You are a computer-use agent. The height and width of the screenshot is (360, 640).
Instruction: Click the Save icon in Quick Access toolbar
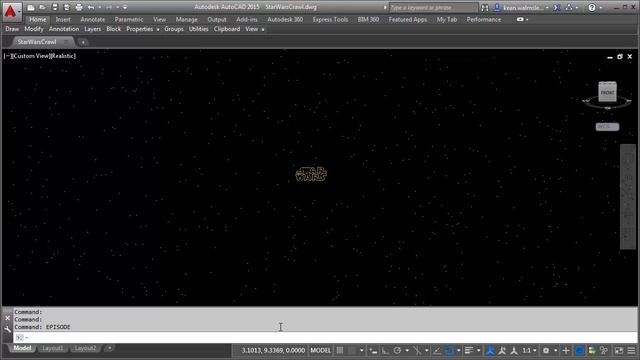[x=55, y=7]
